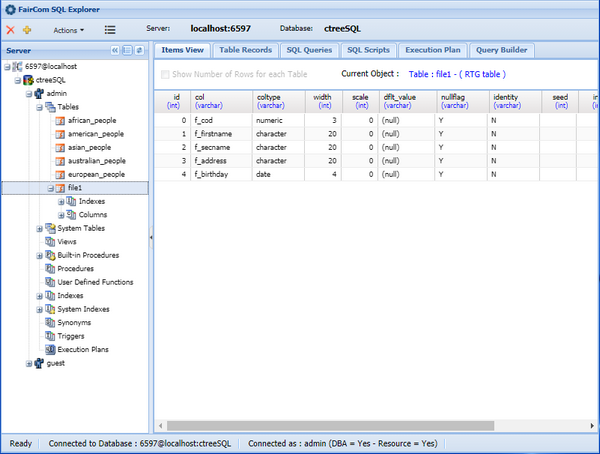Expand the admin Indexes node below User Defined Functions
This screenshot has height=454, width=600.
(39, 296)
